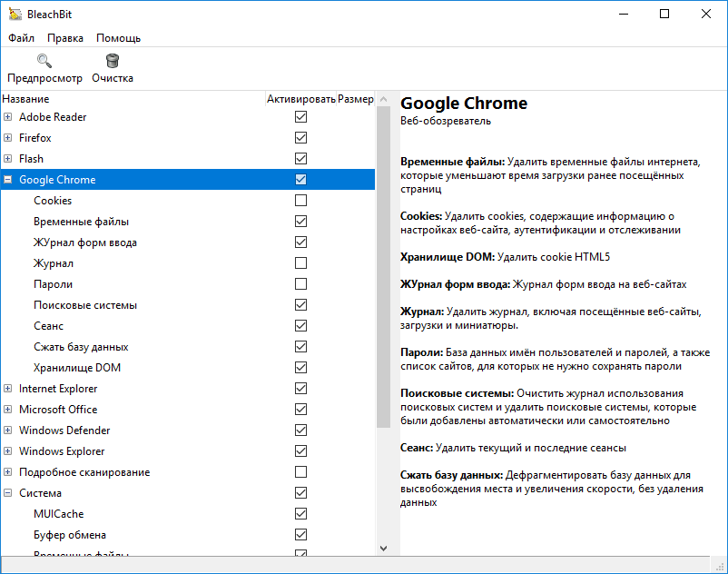Select the Сжать базу данных item
This screenshot has width=728, height=574.
click(81, 347)
